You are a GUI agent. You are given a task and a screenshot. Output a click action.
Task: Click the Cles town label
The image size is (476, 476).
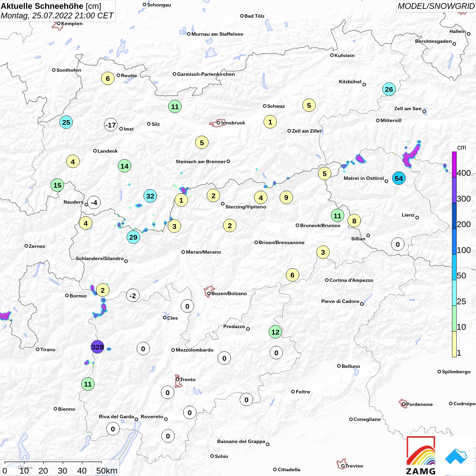(172, 318)
